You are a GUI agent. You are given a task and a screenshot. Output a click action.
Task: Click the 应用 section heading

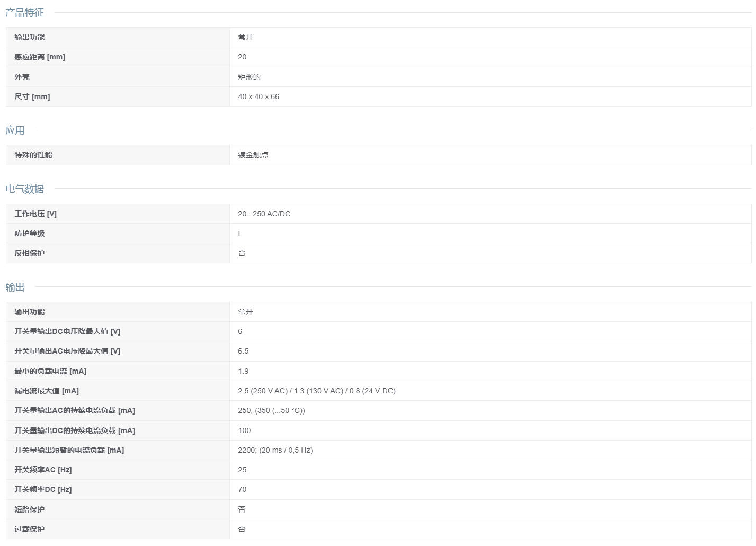point(15,130)
